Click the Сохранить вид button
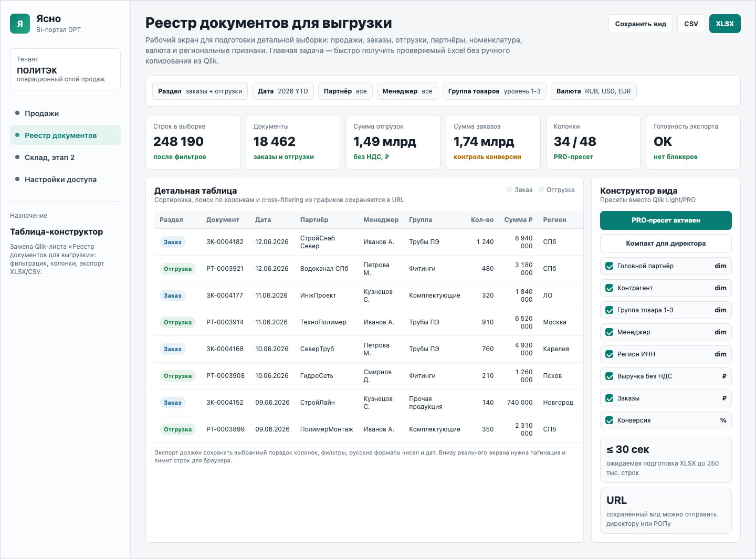The width and height of the screenshot is (756, 559). point(640,24)
